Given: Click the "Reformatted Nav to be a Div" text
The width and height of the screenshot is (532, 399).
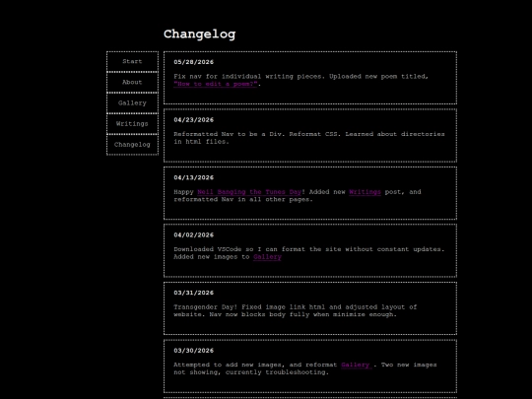Looking at the screenshot, I should coord(229,134).
